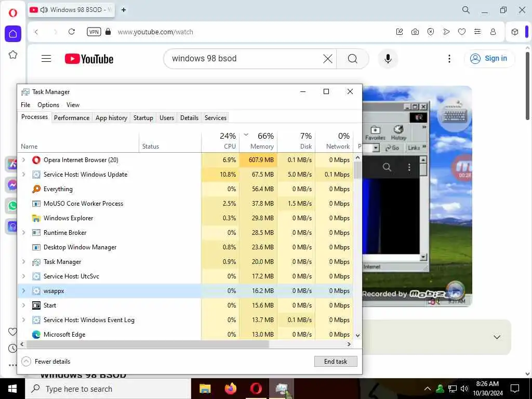
Task: Open the Opera snapshot camera icon
Action: (415, 32)
